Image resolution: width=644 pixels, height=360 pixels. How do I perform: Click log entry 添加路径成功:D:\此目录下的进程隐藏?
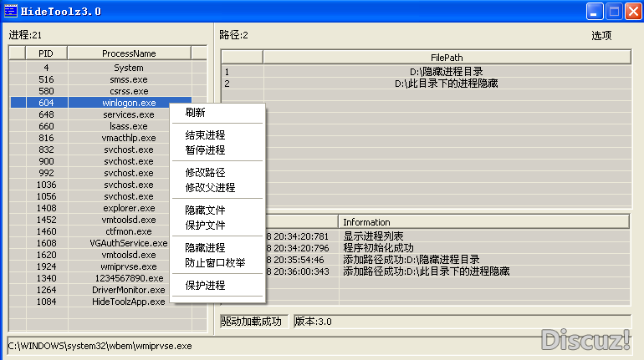(427, 271)
